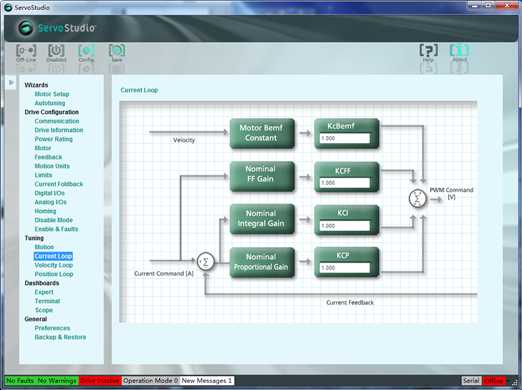Image resolution: width=522 pixels, height=390 pixels.
Task: Click the General section header
Action: click(x=36, y=319)
